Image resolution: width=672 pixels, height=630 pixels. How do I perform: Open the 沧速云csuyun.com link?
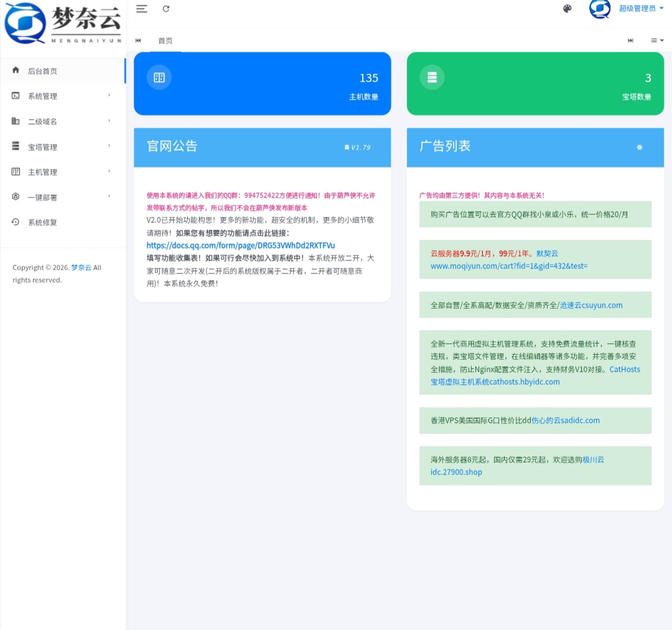tap(591, 305)
